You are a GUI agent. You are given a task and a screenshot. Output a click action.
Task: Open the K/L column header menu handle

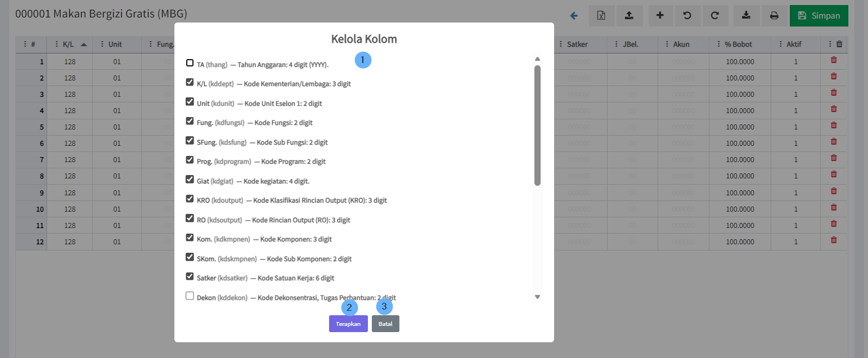[x=56, y=44]
